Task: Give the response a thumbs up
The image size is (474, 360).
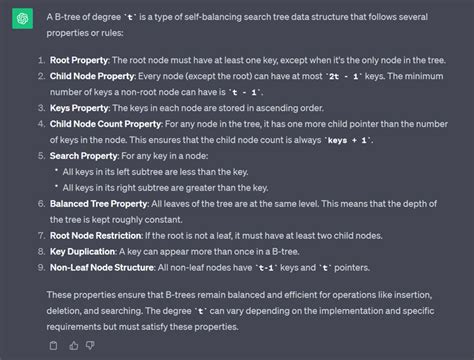Action: [74, 346]
